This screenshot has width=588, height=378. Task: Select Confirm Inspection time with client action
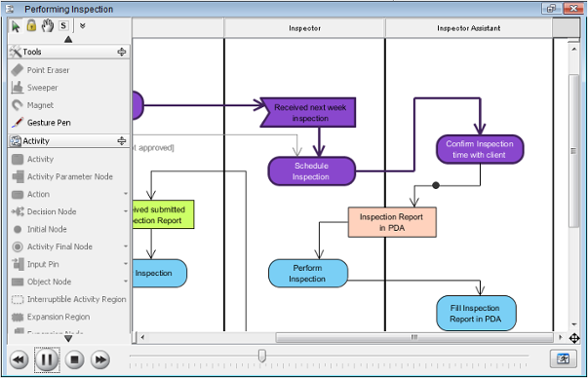(x=480, y=149)
